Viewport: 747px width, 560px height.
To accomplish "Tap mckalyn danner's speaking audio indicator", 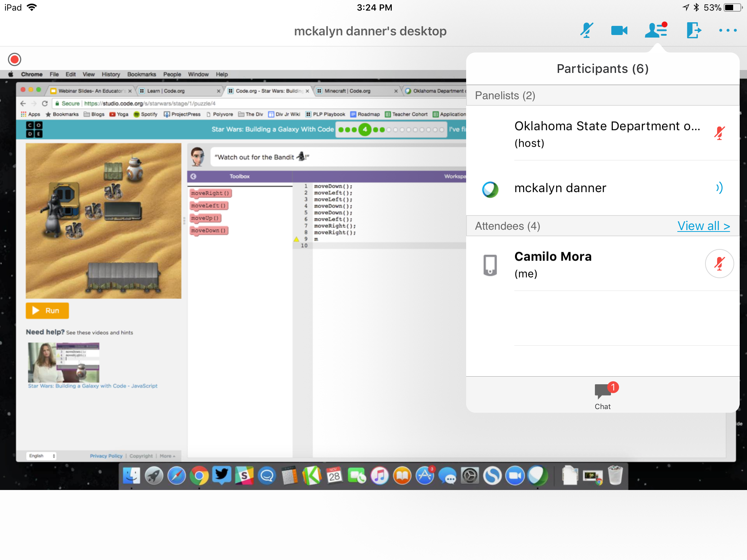I will coord(719,188).
